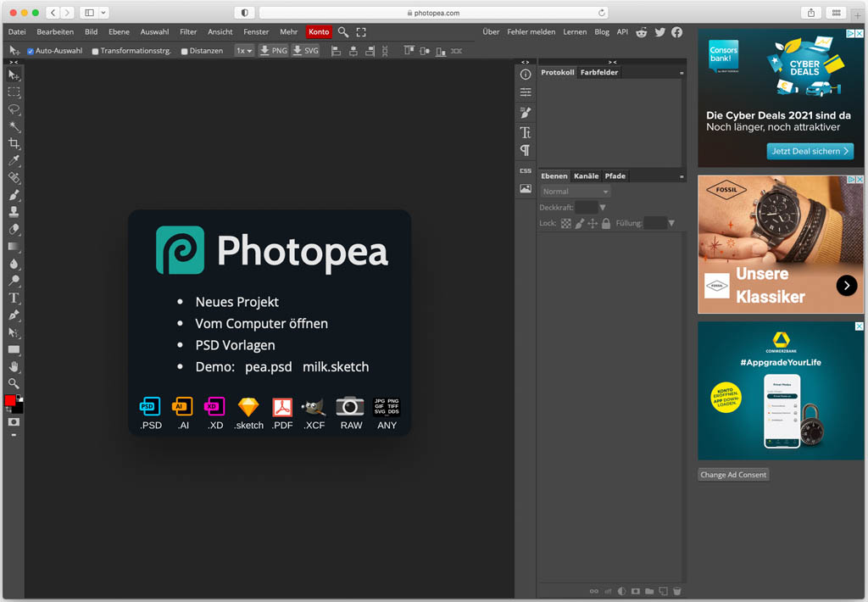
Task: Open the pea.psd demo file
Action: pyautogui.click(x=269, y=366)
